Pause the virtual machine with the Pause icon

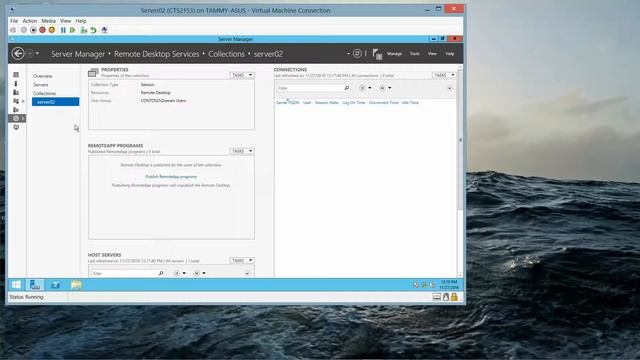pyautogui.click(x=63, y=30)
